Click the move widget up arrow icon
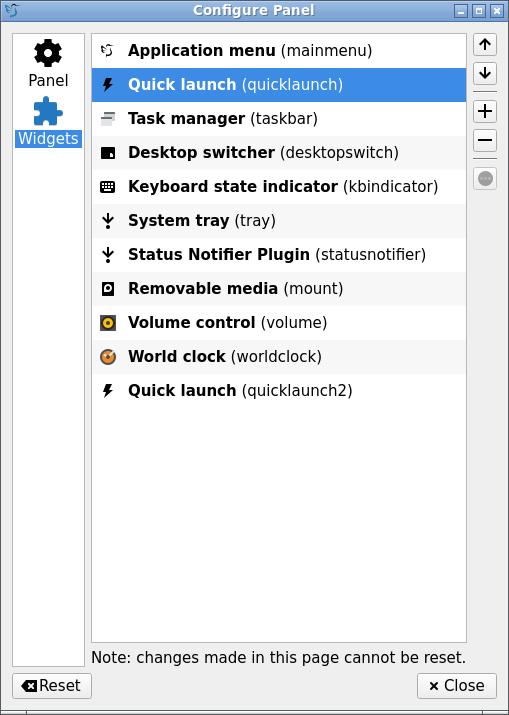Screen dimensions: 509x715 485,45
